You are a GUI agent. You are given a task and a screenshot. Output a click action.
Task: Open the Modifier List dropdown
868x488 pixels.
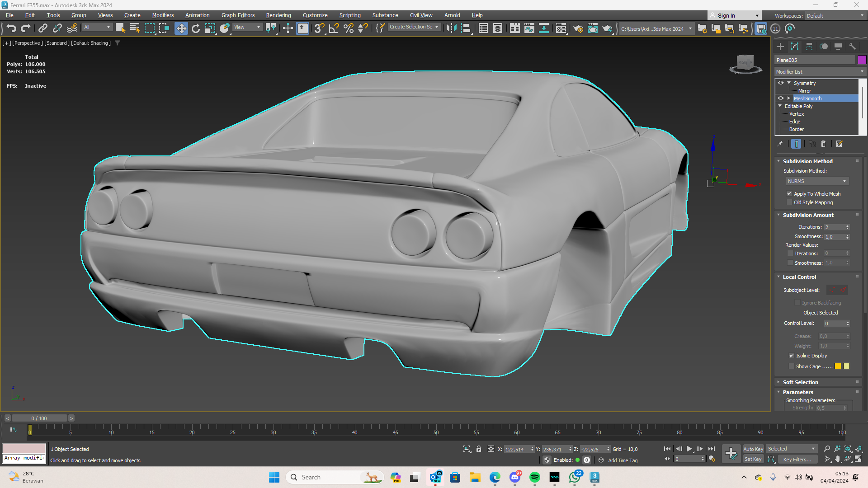819,72
